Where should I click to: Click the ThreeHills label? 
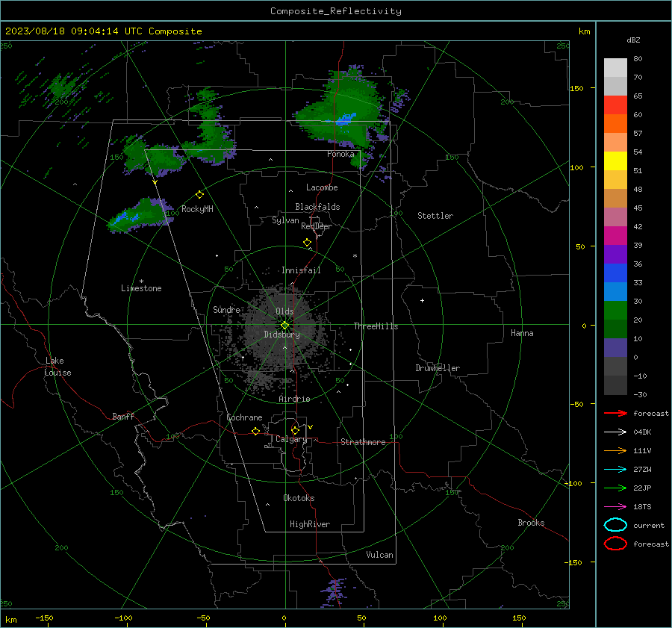point(376,326)
